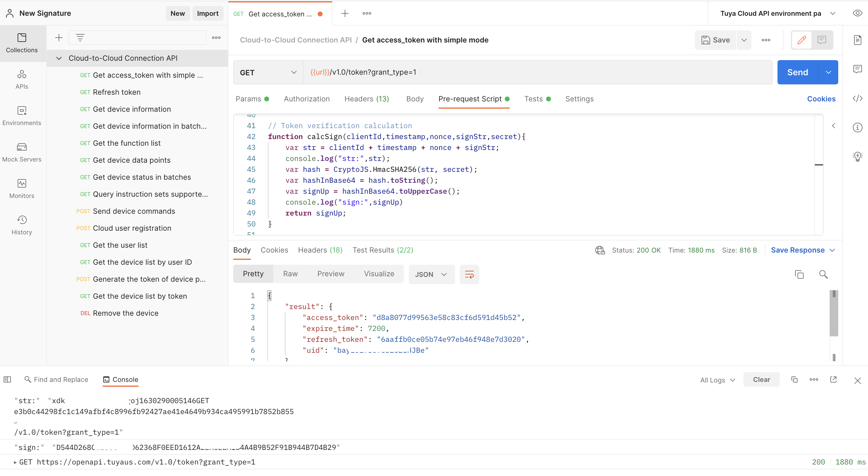
Task: Select the Visualize response view
Action: point(379,274)
